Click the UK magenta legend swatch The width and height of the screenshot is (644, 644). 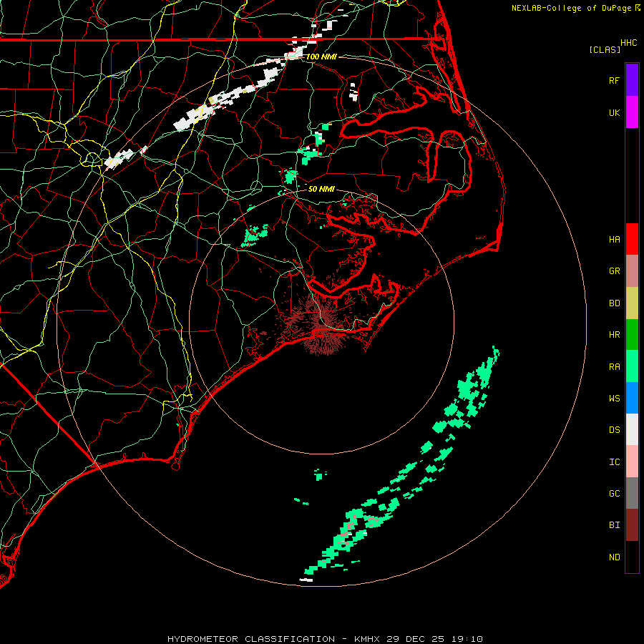[x=632, y=112]
